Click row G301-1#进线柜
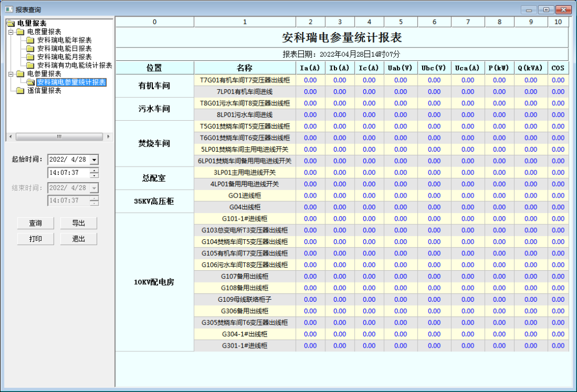Image resolution: width=577 pixels, height=392 pixels. pos(245,346)
